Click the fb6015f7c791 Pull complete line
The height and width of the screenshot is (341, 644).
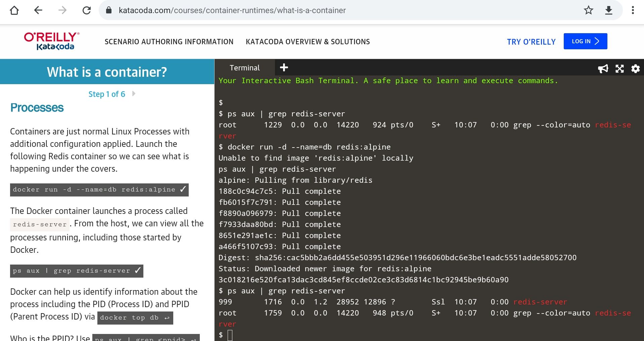point(280,202)
